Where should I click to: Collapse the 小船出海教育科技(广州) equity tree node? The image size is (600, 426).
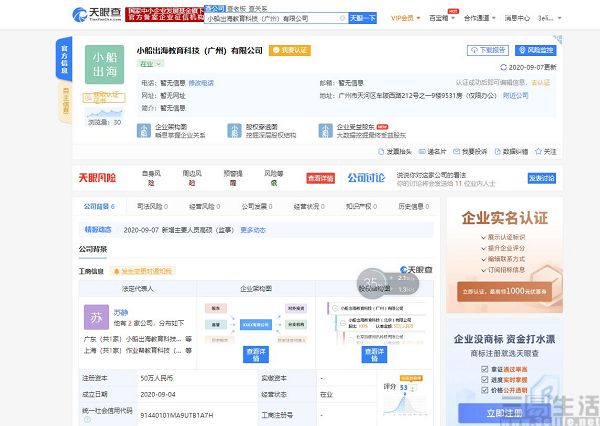pyautogui.click(x=335, y=308)
